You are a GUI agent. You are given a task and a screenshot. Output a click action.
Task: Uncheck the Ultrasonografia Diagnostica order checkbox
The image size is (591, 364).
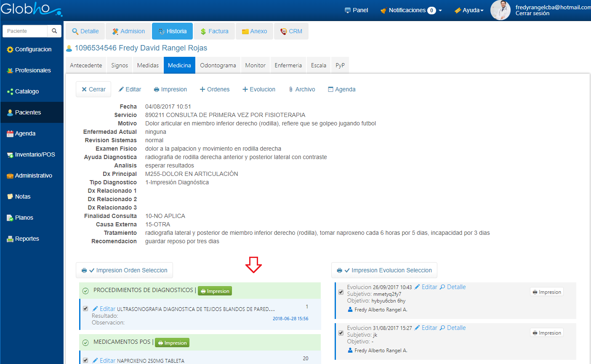tap(85, 308)
